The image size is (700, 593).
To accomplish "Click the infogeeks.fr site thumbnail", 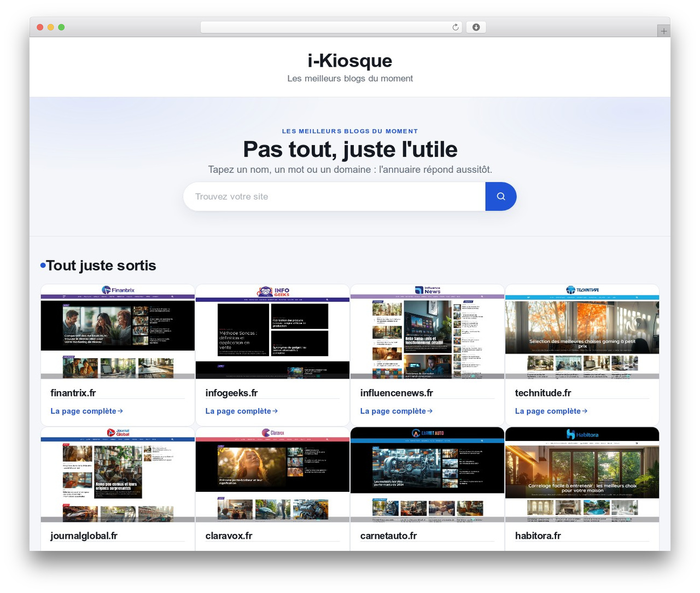I will (272, 332).
